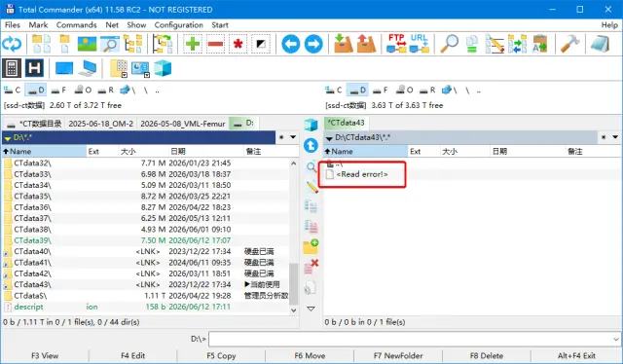The height and width of the screenshot is (364, 623).
Task: Expand the command line history dropdown
Action: pyautogui.click(x=616, y=340)
